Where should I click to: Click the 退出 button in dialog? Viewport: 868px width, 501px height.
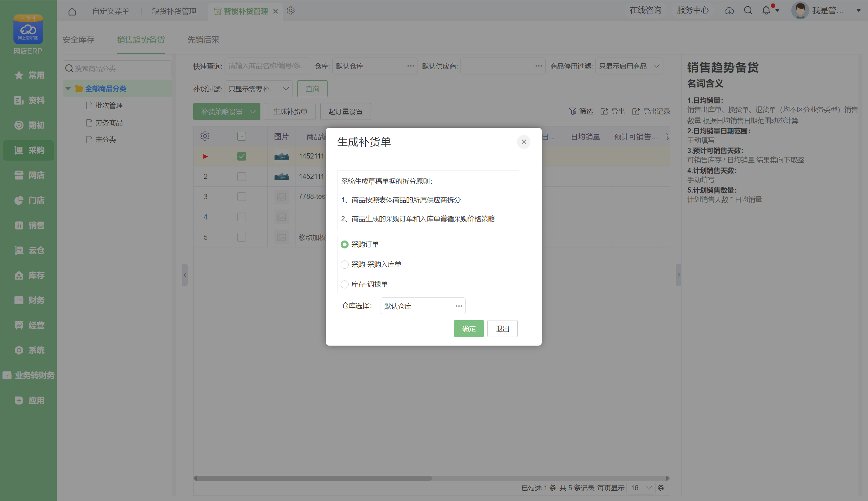pyautogui.click(x=502, y=328)
